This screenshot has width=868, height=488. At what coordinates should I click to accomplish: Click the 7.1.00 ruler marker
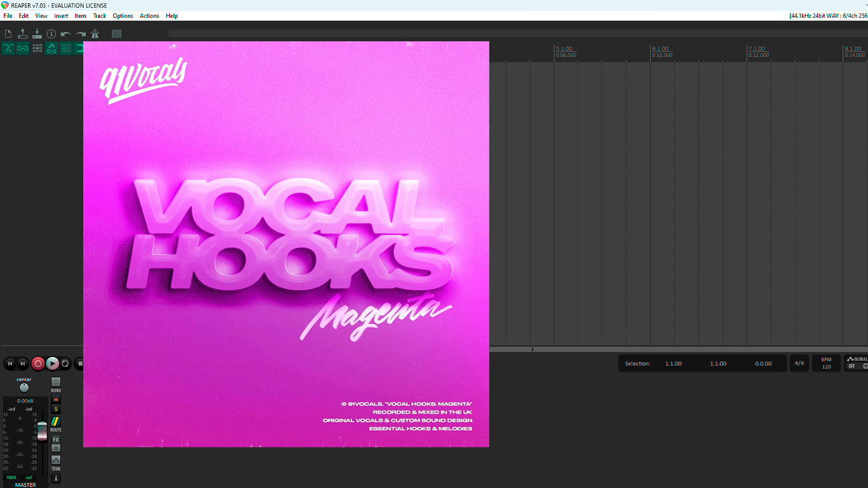point(757,49)
